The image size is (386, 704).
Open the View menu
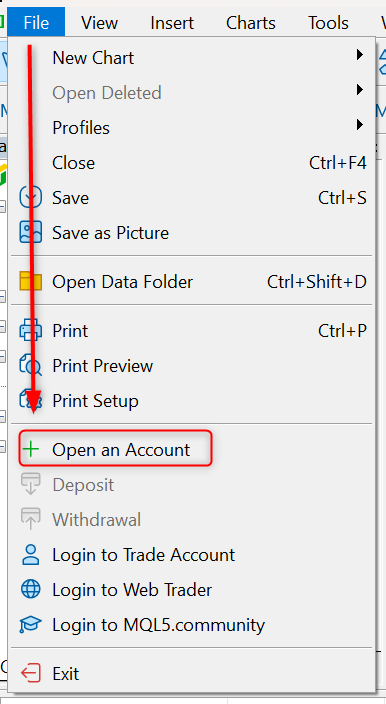(x=100, y=22)
